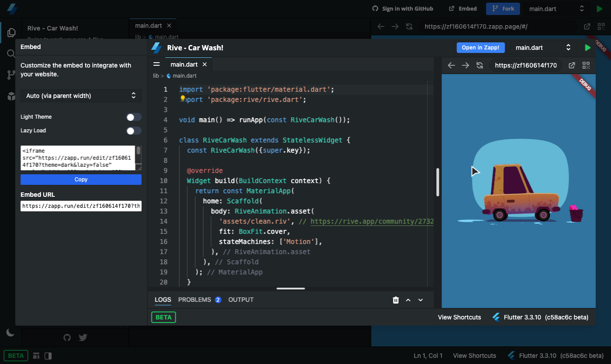Switch to the OUTPUT tab
Viewport: 611px width, 364px height.
(x=241, y=300)
